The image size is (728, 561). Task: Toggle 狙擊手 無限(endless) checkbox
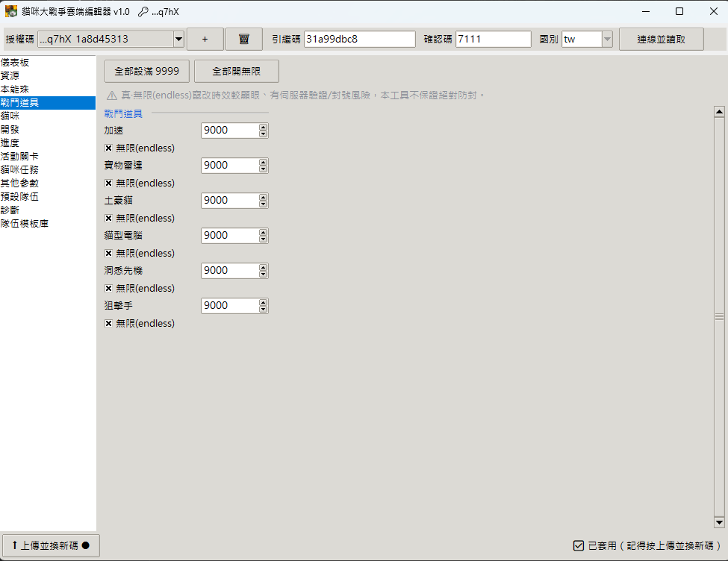coord(108,324)
